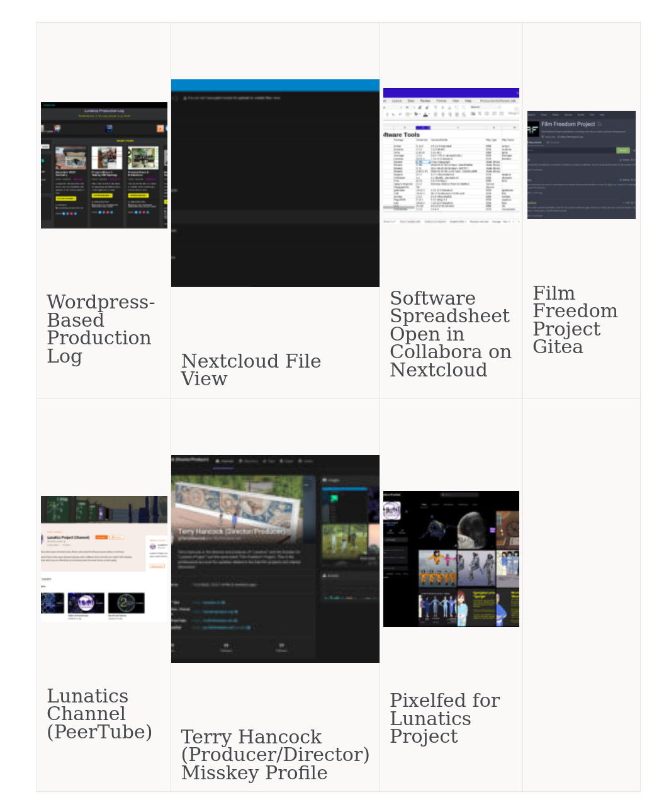This screenshot has width=664, height=812.
Task: Open the Lunatics Channel PeerTube thumbnail
Action: click(104, 558)
